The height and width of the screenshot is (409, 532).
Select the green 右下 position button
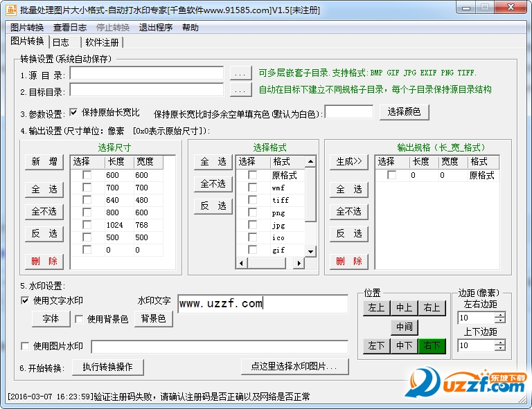(432, 346)
